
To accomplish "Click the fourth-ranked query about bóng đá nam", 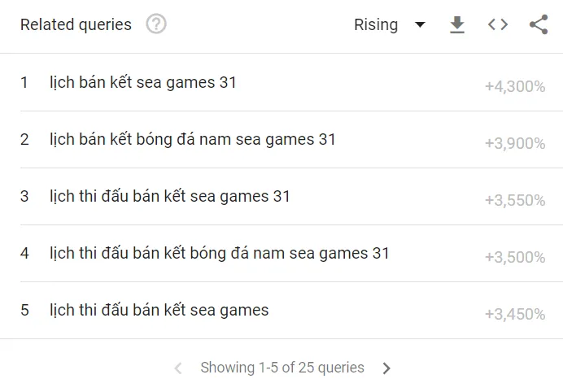I will pyautogui.click(x=220, y=253).
